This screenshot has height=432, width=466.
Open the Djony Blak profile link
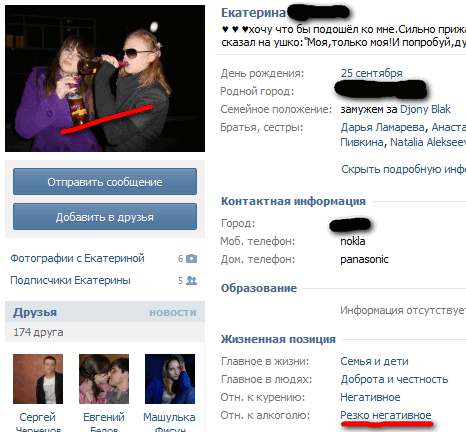[425, 109]
